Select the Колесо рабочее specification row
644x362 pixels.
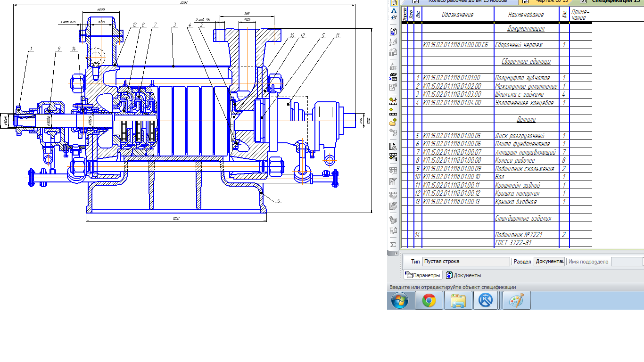[495, 160]
